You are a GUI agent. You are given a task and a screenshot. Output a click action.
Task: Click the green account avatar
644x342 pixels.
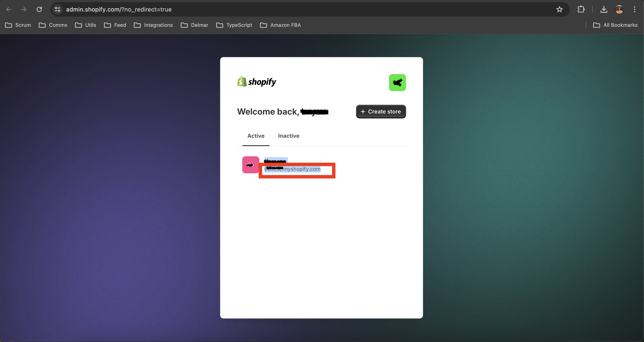(397, 83)
